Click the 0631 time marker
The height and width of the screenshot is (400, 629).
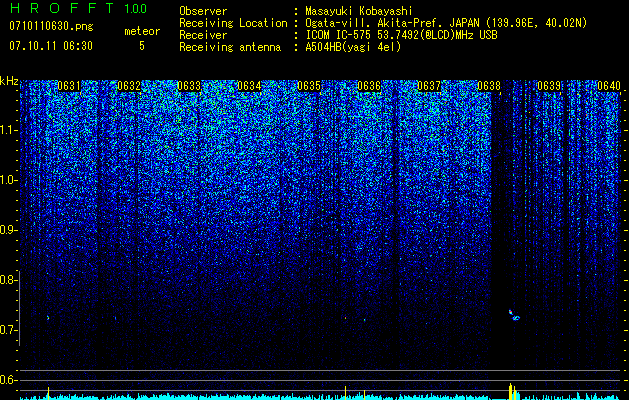click(x=69, y=86)
